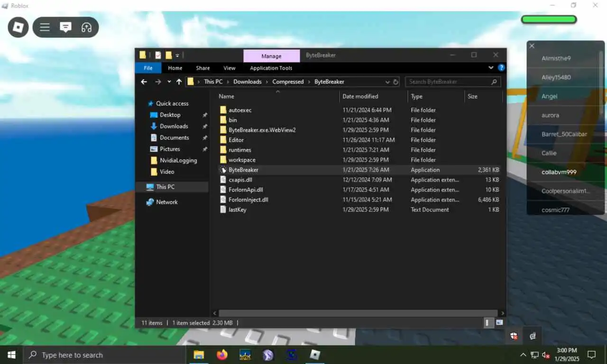
Task: Switch to the Home ribbon tab
Action: 175,68
